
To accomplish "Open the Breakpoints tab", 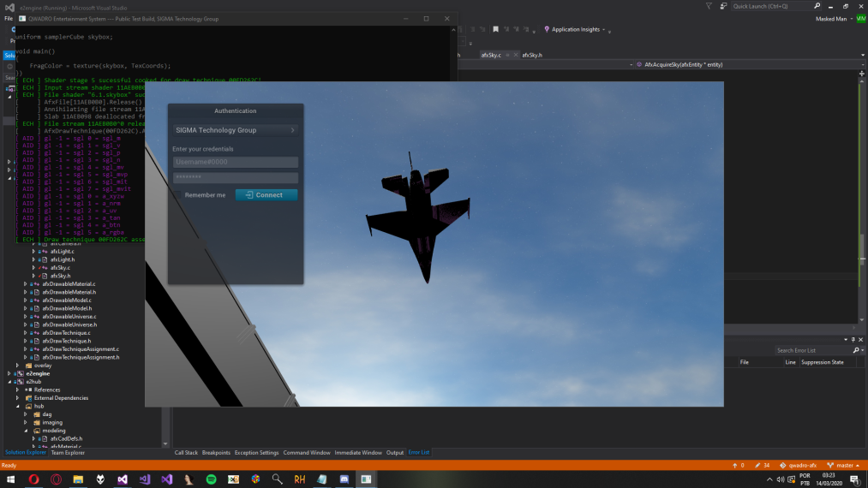I will tap(216, 453).
